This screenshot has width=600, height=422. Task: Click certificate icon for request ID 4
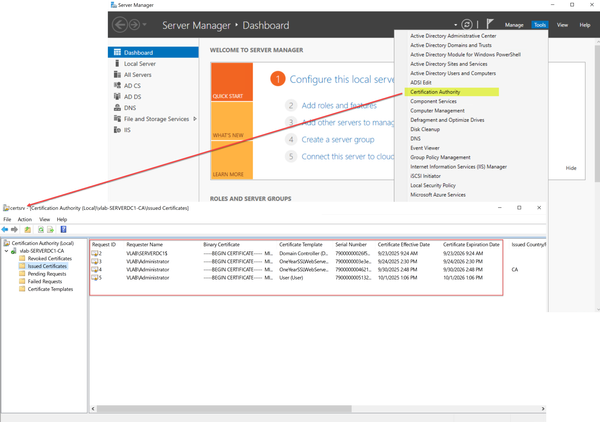(x=95, y=270)
